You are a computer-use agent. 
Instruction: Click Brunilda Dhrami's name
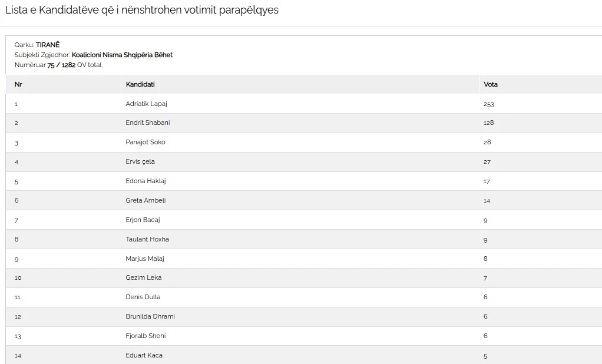150,316
